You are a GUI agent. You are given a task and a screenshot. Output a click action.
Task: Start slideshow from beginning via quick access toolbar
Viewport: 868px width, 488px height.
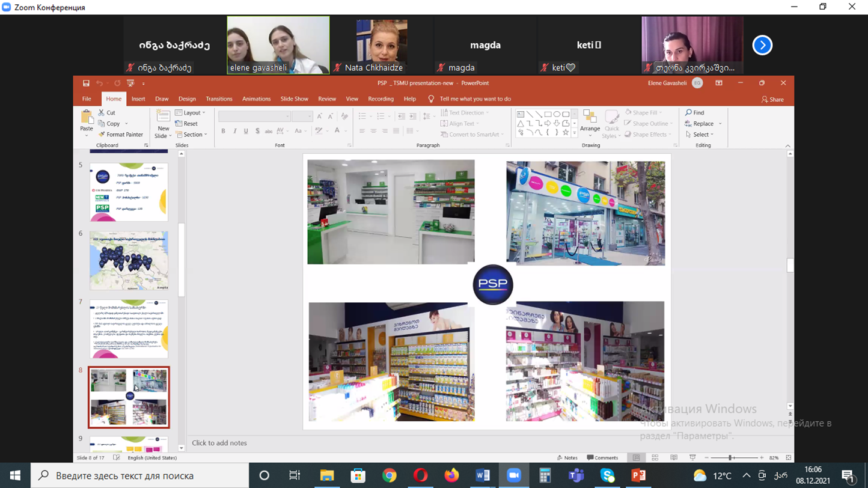tap(130, 84)
